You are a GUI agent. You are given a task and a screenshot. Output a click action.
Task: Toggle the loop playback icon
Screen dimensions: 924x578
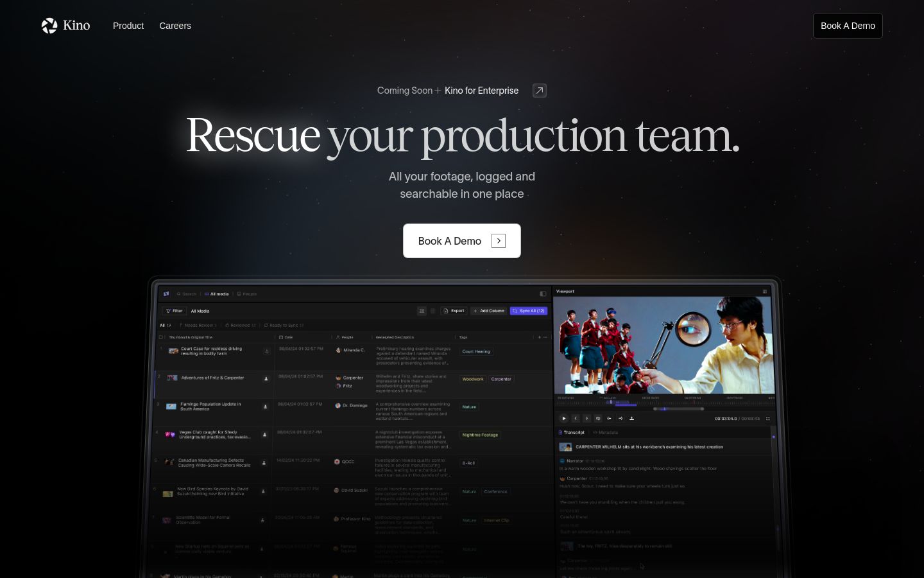598,419
